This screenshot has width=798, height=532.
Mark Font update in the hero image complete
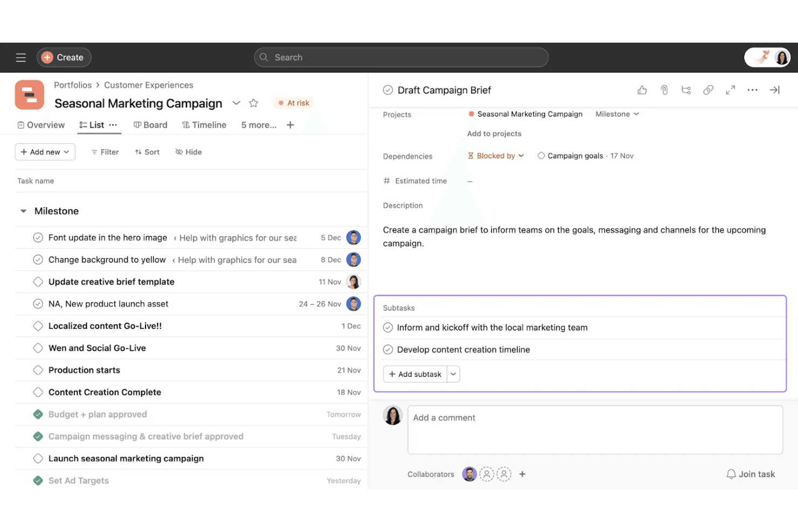pos(38,238)
